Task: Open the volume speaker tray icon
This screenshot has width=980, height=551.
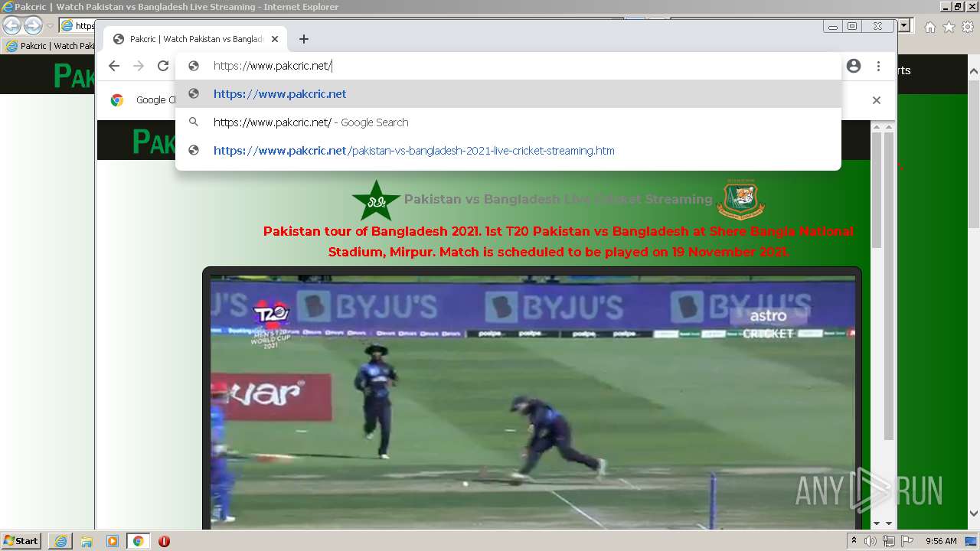Action: [x=871, y=541]
